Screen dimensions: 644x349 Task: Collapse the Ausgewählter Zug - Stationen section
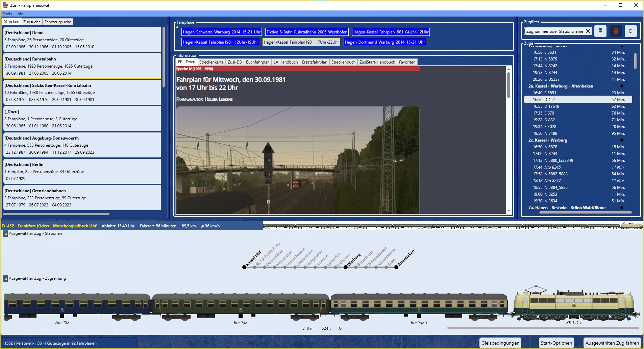coord(5,234)
